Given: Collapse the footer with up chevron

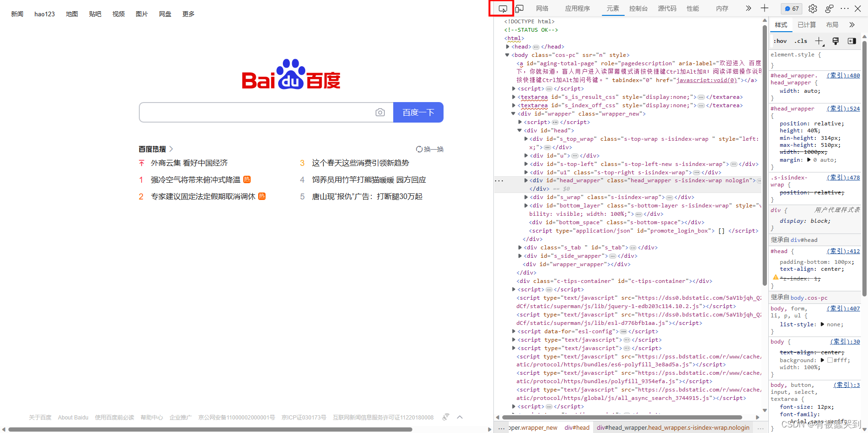Looking at the screenshot, I should coord(460,417).
